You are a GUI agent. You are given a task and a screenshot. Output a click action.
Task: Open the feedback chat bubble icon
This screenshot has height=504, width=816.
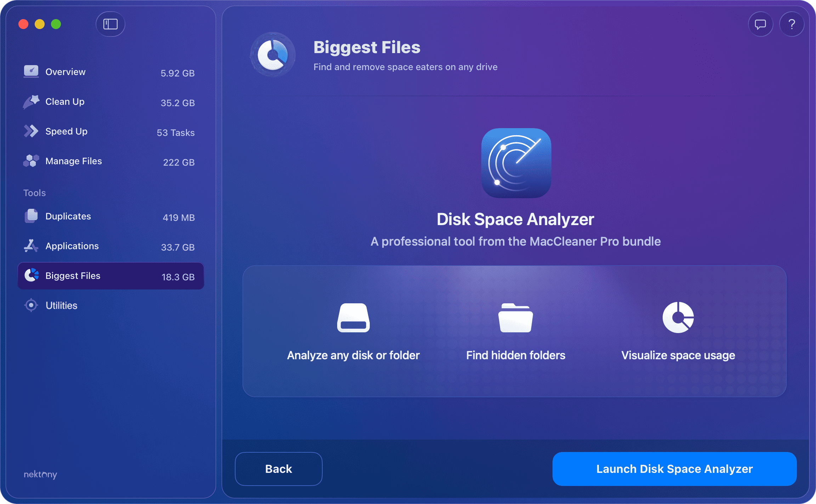[x=760, y=24]
